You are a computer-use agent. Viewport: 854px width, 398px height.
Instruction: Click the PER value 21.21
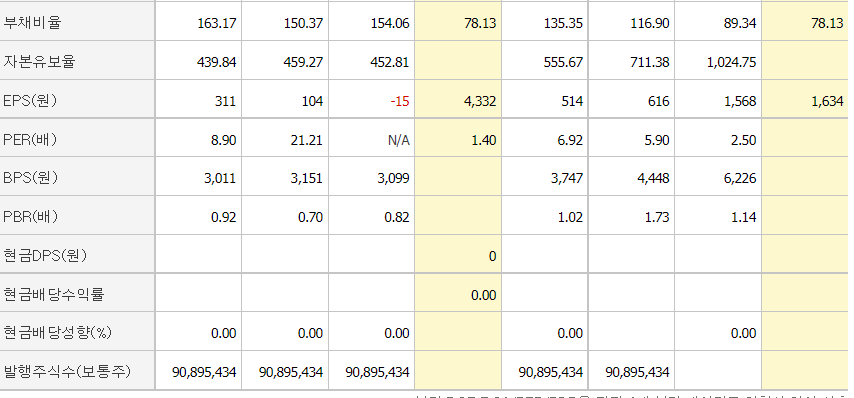click(307, 140)
